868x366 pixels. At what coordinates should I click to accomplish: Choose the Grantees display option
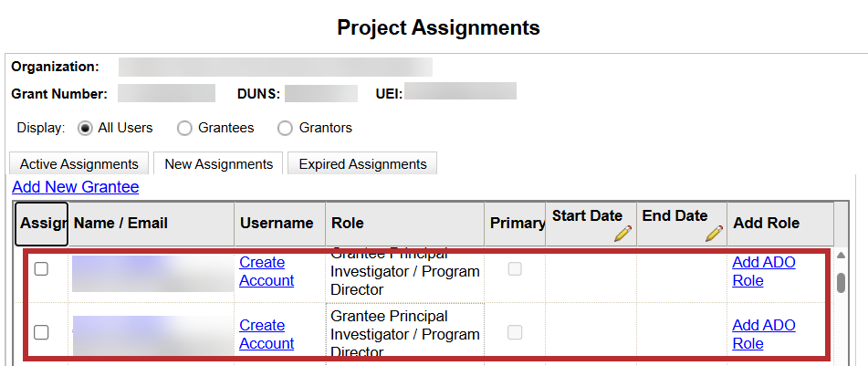pos(184,128)
